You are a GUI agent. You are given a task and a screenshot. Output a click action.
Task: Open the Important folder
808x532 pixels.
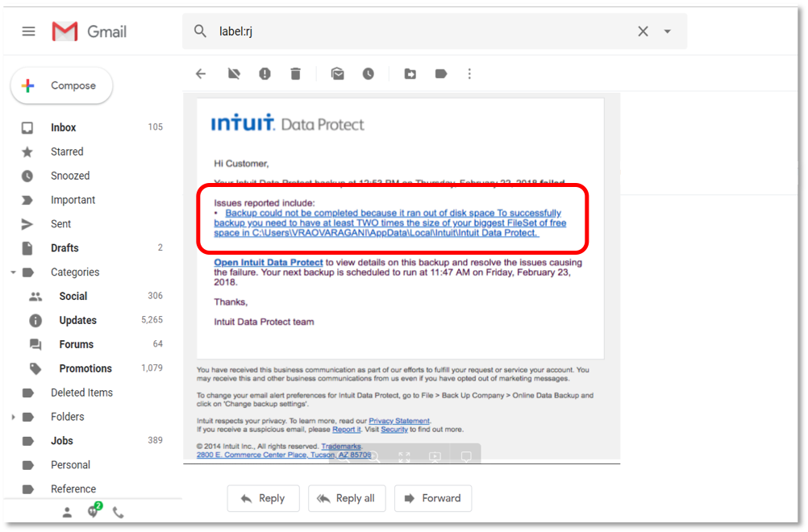(73, 201)
